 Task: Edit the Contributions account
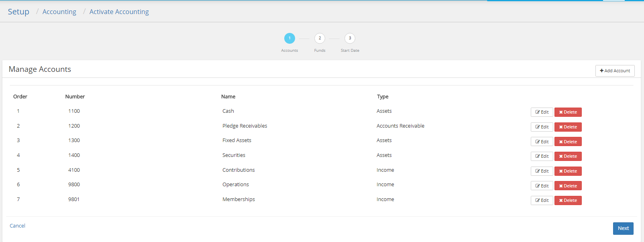coord(542,171)
